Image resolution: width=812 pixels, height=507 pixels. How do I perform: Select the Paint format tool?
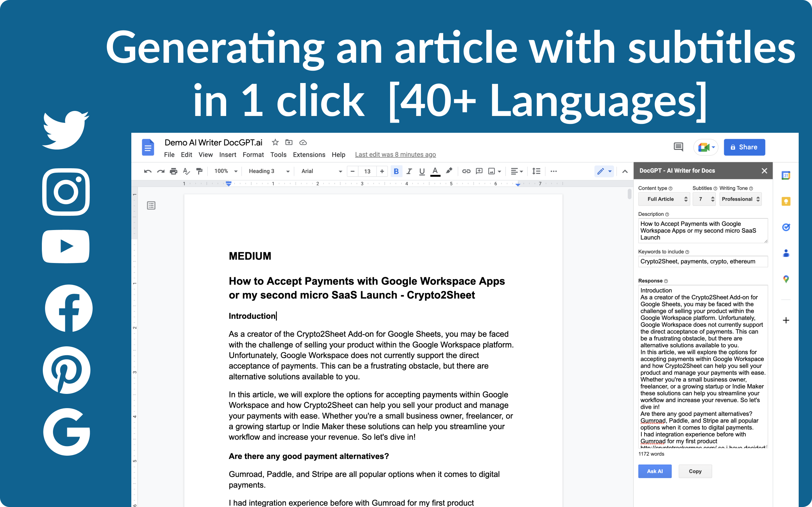point(199,171)
